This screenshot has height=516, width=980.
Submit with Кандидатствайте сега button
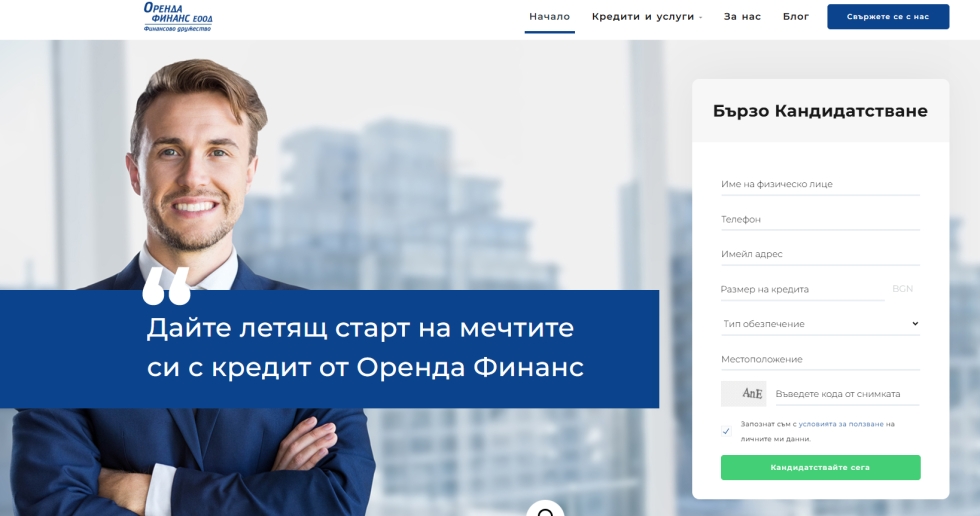click(820, 467)
